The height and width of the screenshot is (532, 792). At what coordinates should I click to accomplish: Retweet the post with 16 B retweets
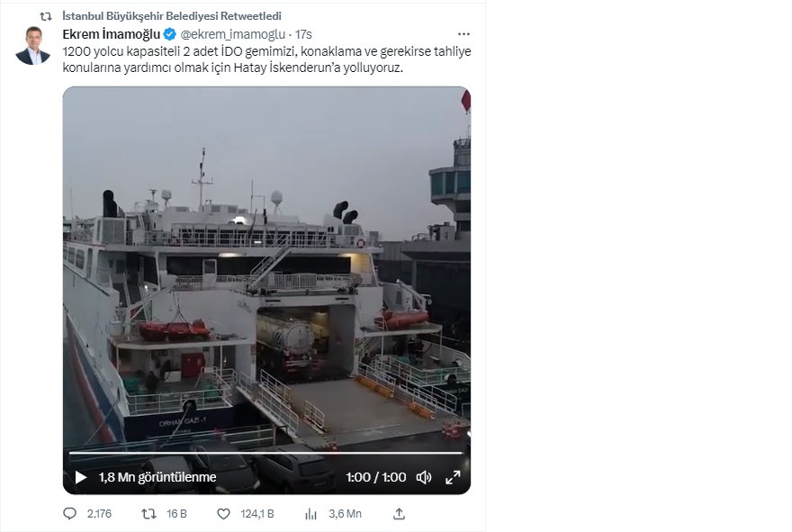(x=149, y=514)
